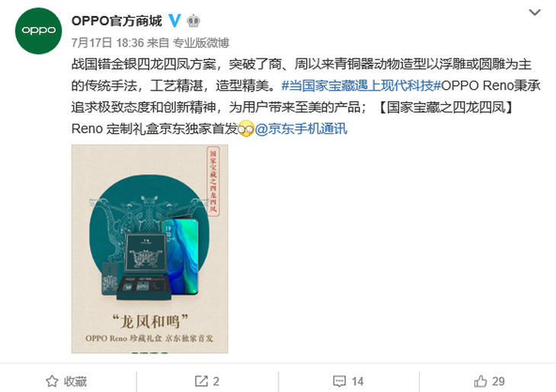This screenshot has height=392, width=556.
Task: Open the reposts count showing 2
Action: click(216, 381)
